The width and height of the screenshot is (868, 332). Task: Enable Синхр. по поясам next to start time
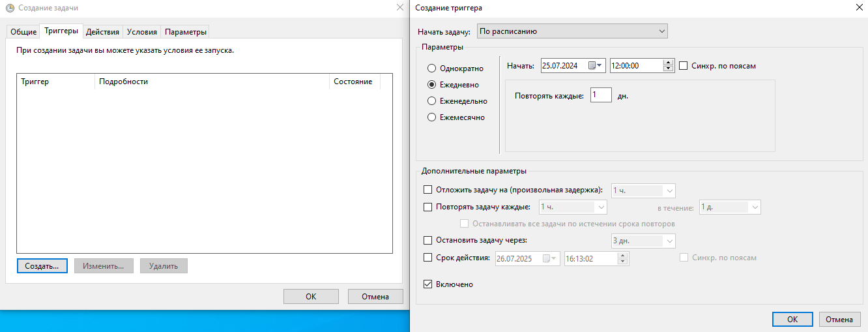pyautogui.click(x=684, y=66)
